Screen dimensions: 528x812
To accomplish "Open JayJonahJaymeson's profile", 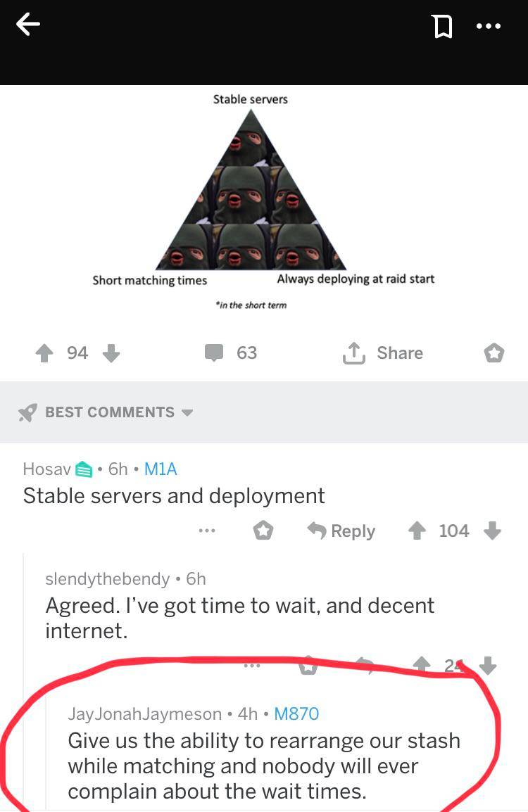I will coord(144,714).
